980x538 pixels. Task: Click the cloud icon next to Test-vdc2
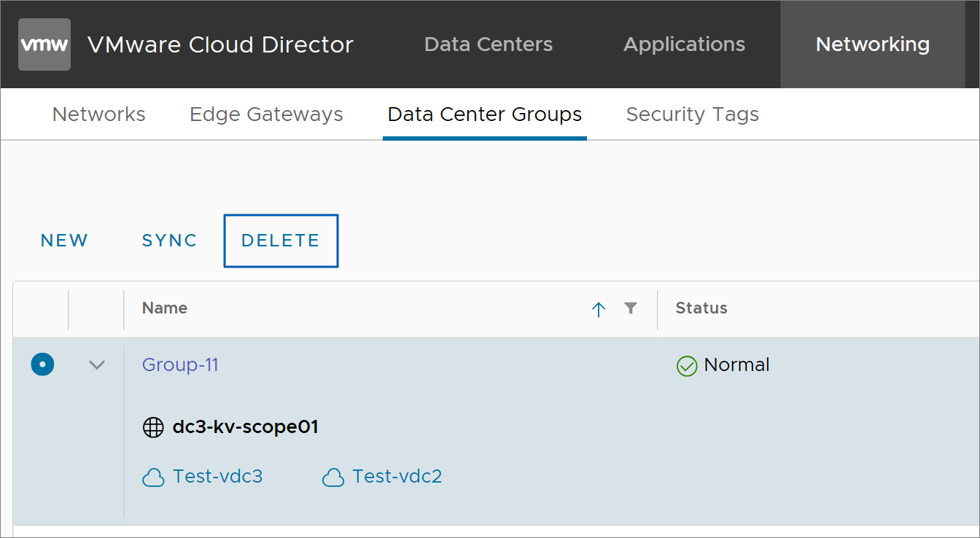click(332, 477)
